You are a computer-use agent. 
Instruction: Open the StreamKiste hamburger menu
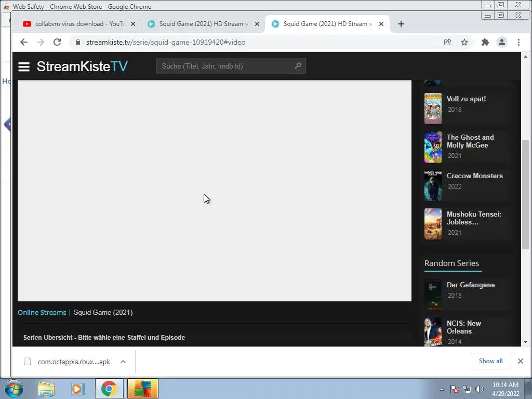point(24,66)
